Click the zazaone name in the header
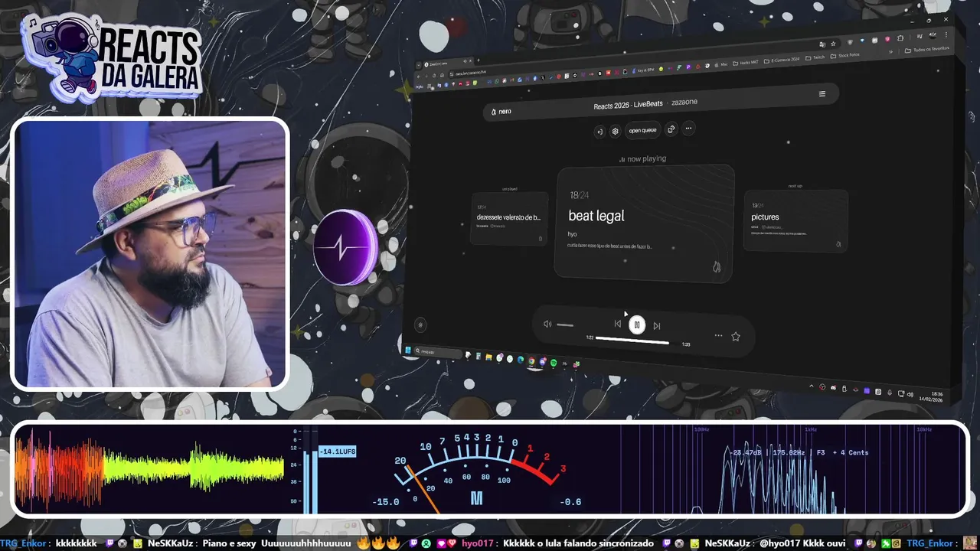The width and height of the screenshot is (980, 551). click(684, 102)
